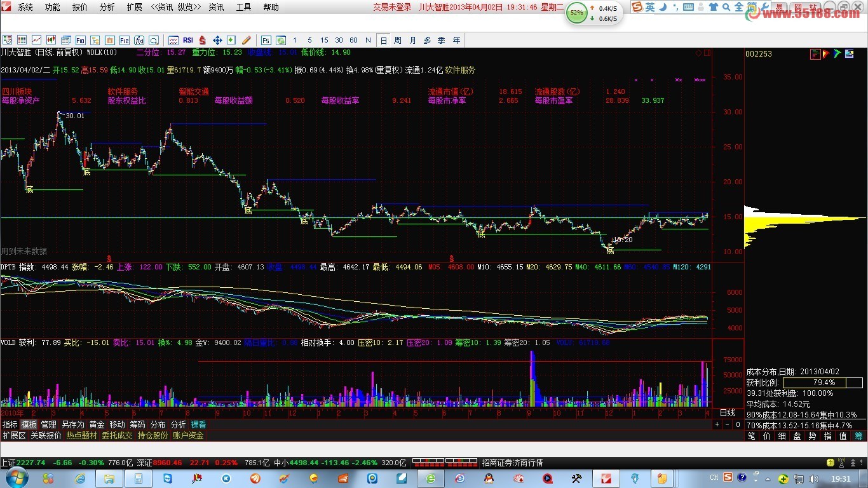Viewport: 868px width, 488px height.
Task: Open the calculator from the taskbar
Action: 138,478
